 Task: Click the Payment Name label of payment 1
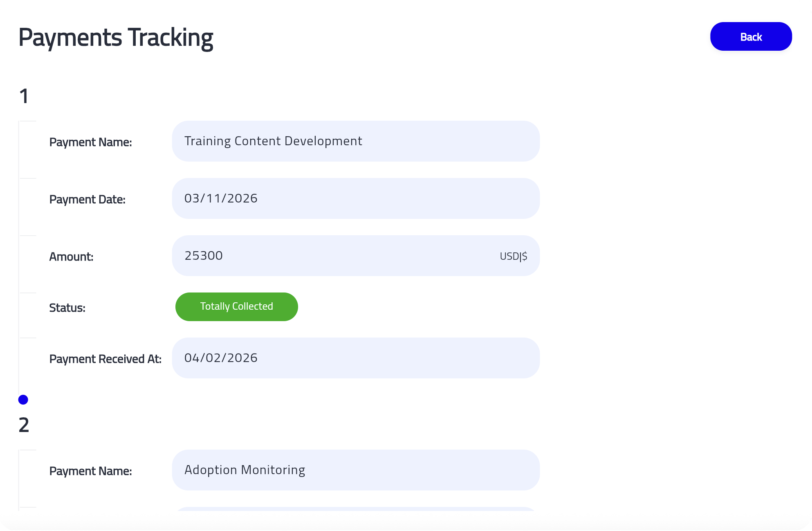pyautogui.click(x=90, y=142)
